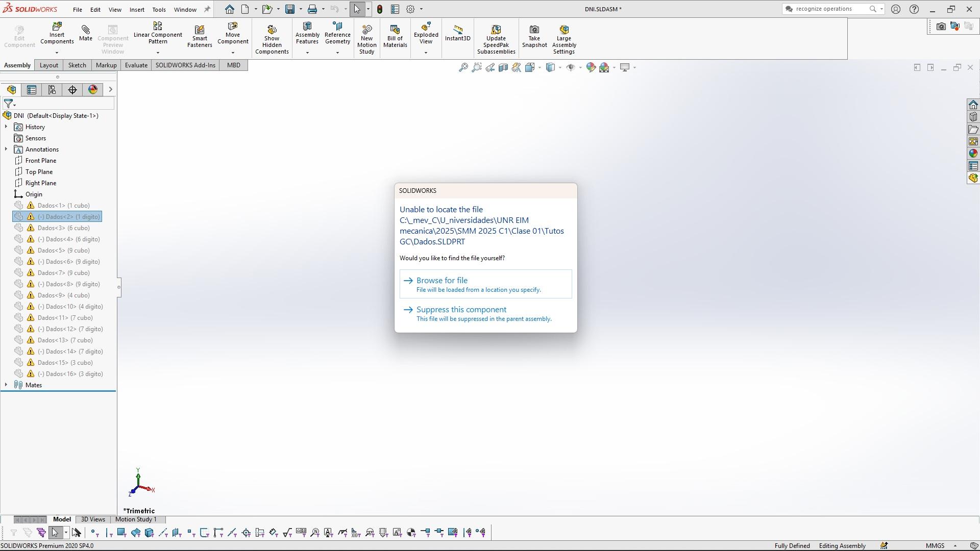This screenshot has width=980, height=551.
Task: Open Appearances tab in task pane
Action: point(973,154)
